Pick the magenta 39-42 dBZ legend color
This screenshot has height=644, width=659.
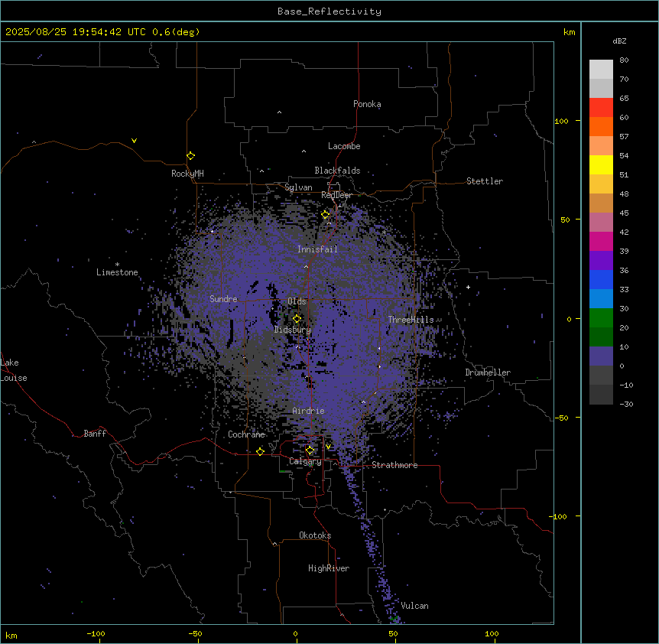601,241
